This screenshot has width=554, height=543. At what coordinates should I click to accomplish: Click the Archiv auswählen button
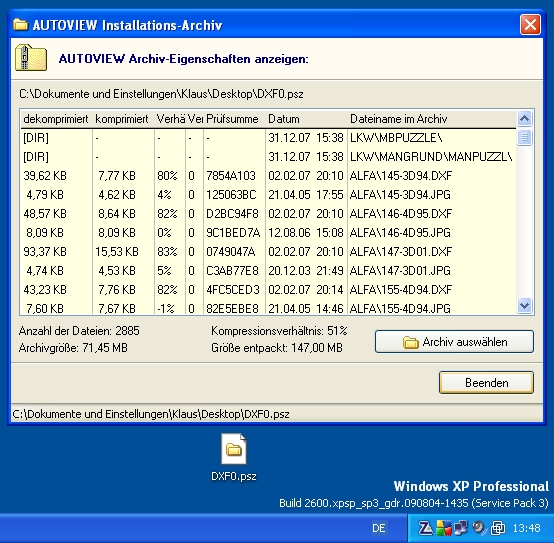(x=454, y=342)
